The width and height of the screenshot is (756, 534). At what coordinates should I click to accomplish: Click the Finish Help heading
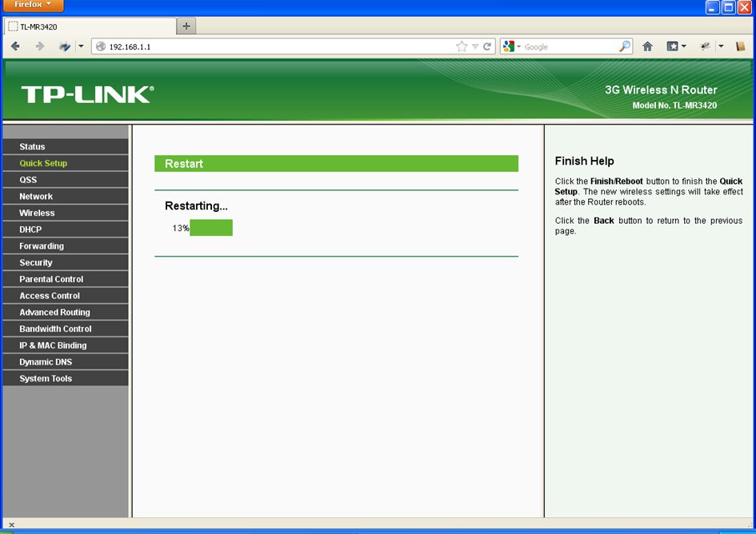(584, 161)
